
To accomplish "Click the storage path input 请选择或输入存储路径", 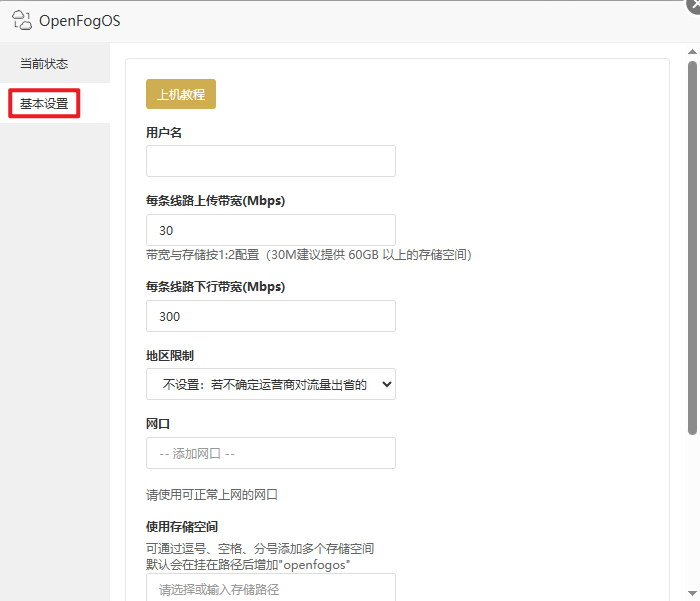I will (270, 588).
